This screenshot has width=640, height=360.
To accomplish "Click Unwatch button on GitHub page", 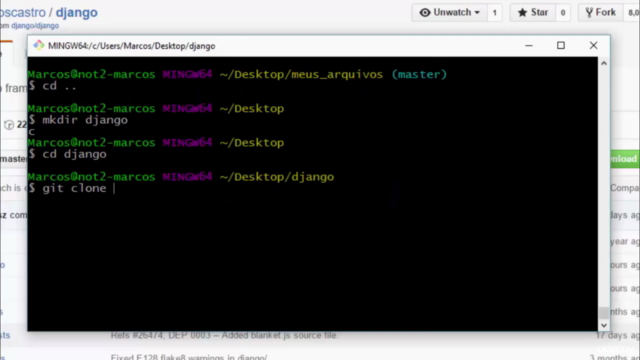I will click(x=449, y=13).
